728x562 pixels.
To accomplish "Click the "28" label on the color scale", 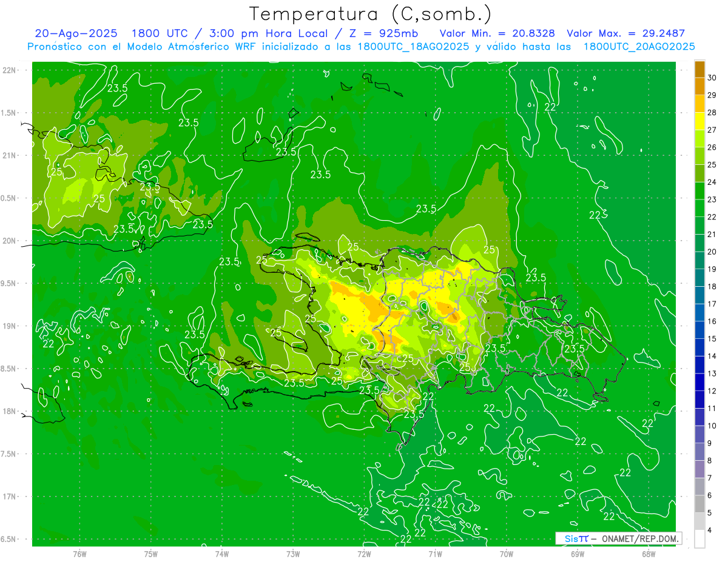I will coord(712,113).
